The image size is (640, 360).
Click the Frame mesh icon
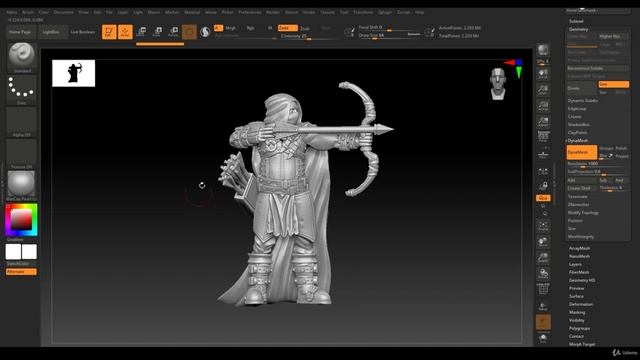coord(543,226)
